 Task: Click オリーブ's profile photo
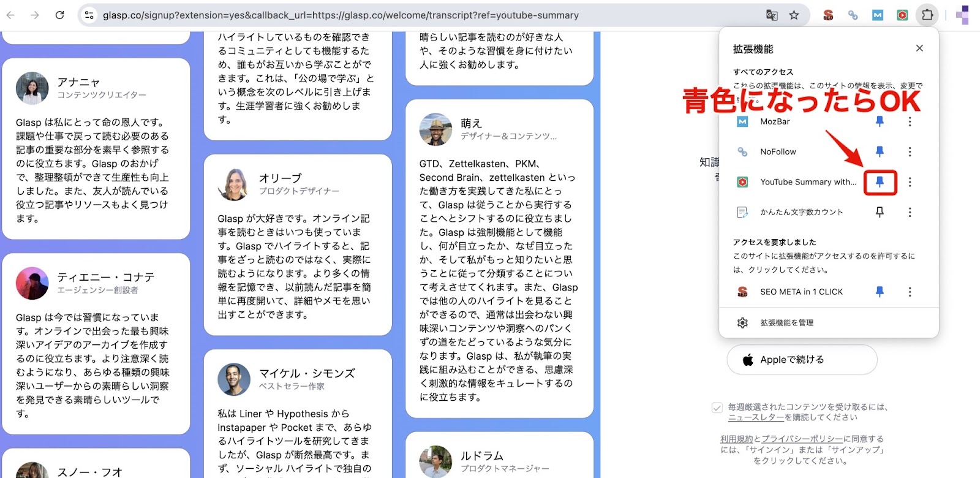(234, 184)
